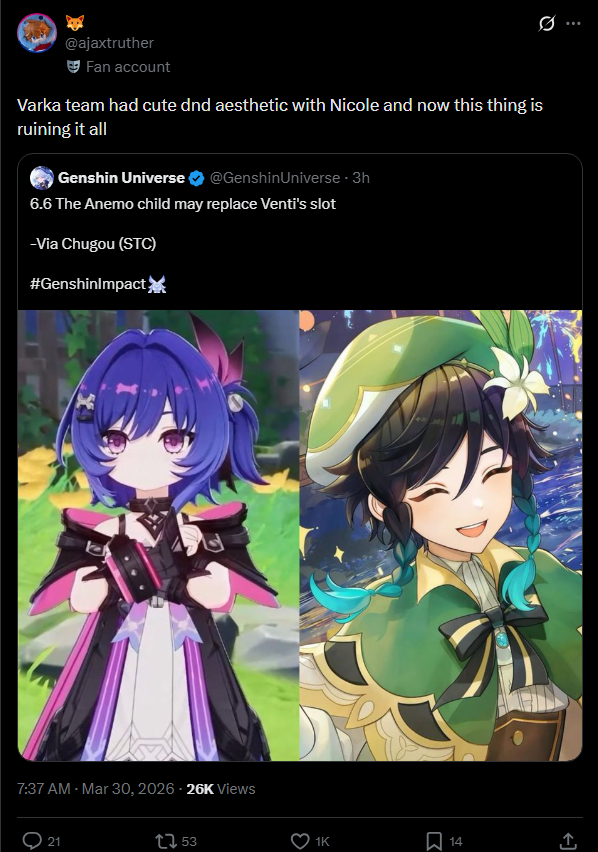Click the Grok slash-circle icon
This screenshot has width=598, height=852.
click(x=546, y=23)
